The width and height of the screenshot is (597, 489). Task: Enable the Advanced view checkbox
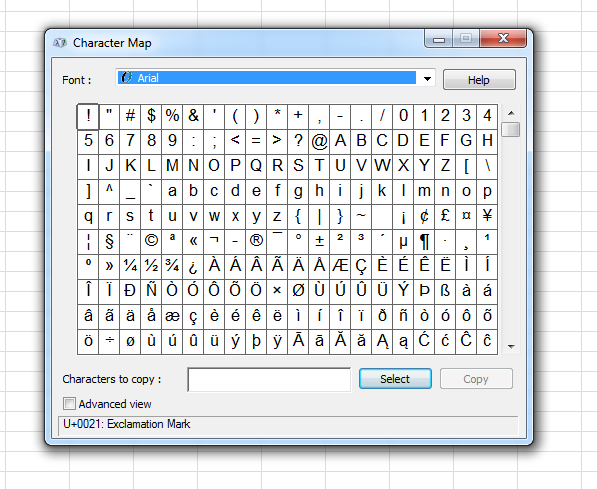tap(69, 403)
